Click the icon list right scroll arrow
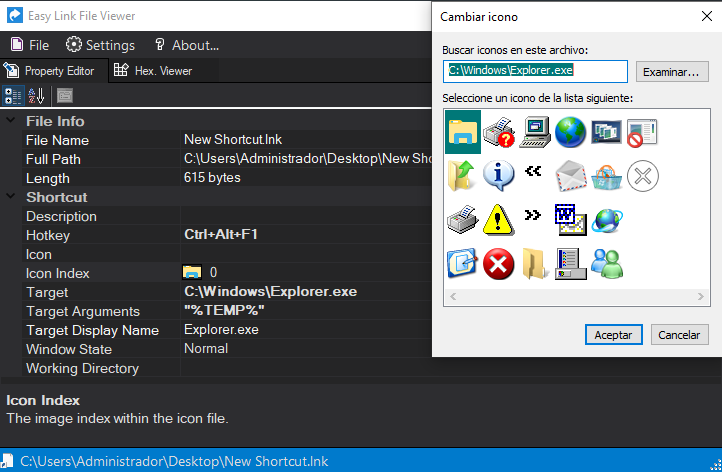 pos(700,296)
